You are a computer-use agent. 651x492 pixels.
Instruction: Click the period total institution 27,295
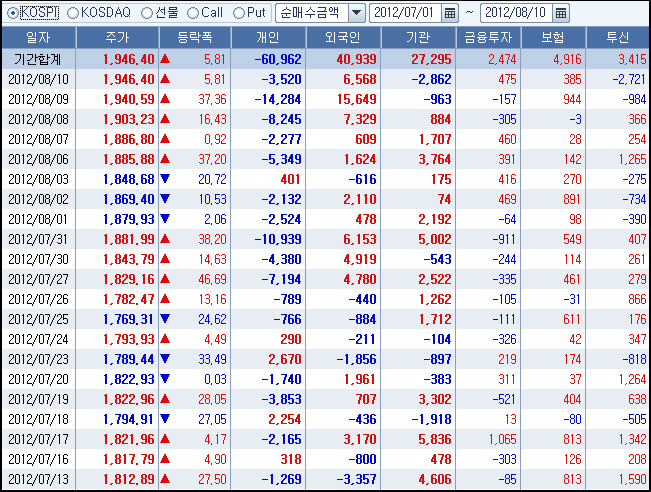coord(431,59)
